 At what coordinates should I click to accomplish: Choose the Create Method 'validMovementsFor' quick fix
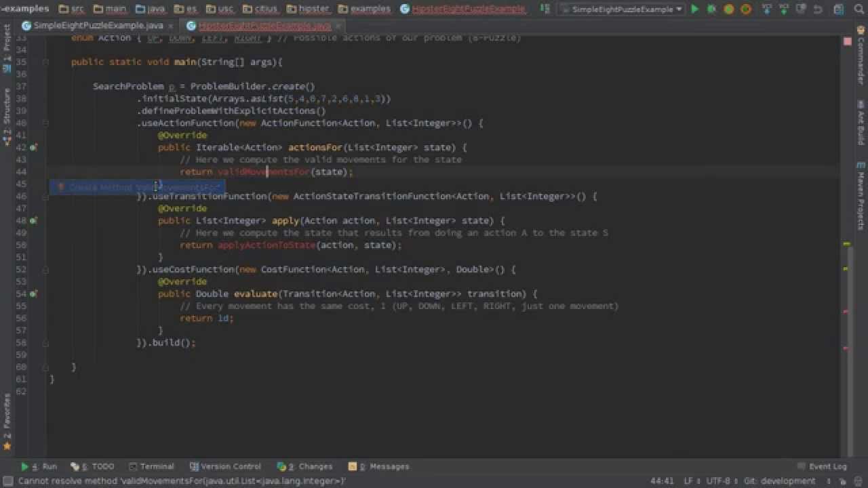pyautogui.click(x=136, y=187)
